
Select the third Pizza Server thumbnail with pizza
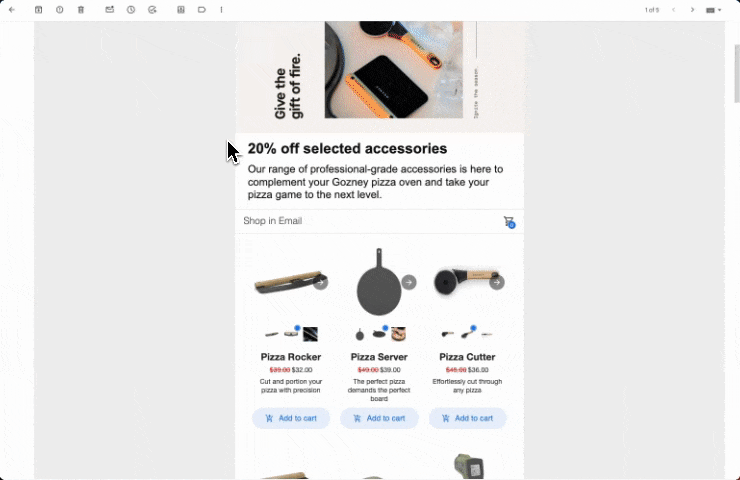click(398, 334)
